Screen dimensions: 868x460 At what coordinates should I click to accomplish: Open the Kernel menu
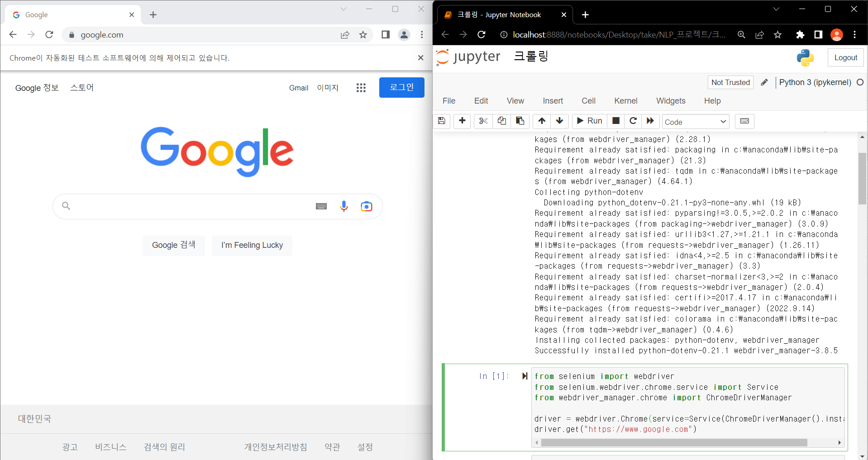[x=625, y=101]
